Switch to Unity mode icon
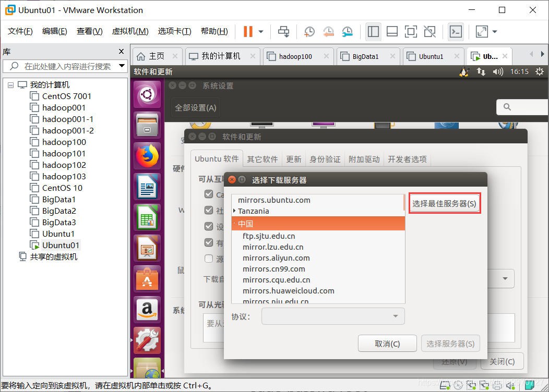Image resolution: width=549 pixels, height=392 pixels. [x=429, y=31]
